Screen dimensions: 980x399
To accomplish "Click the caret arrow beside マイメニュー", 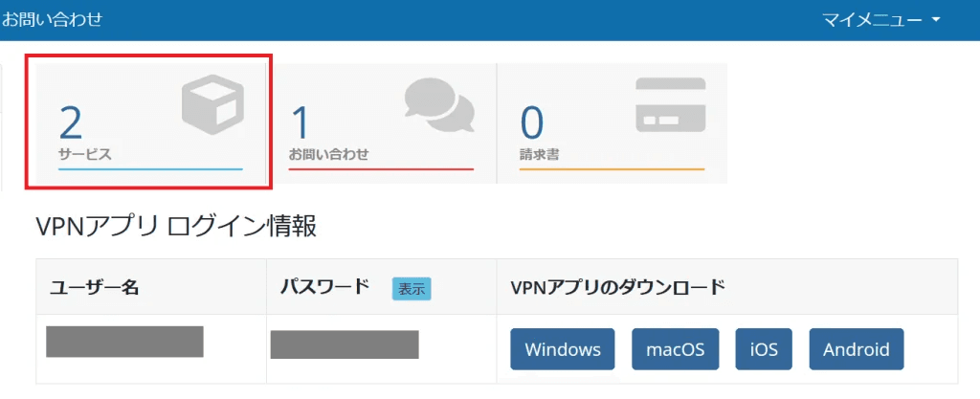I will pos(936,20).
